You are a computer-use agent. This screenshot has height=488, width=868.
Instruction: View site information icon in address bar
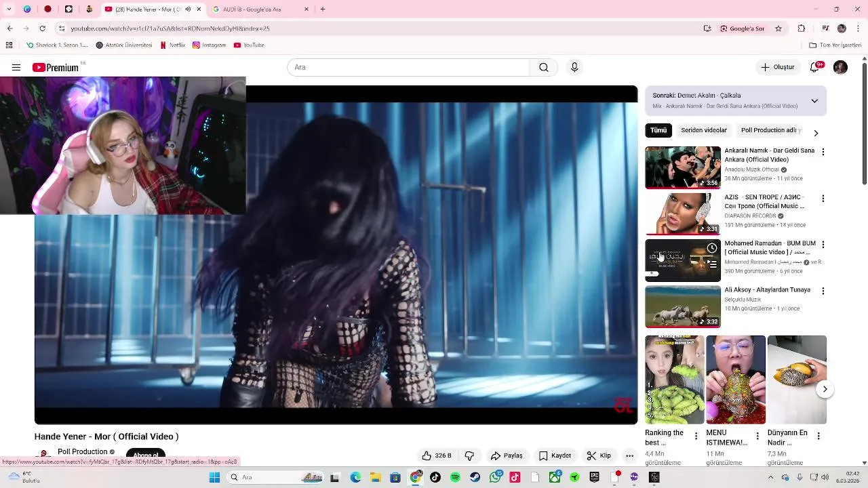(62, 28)
